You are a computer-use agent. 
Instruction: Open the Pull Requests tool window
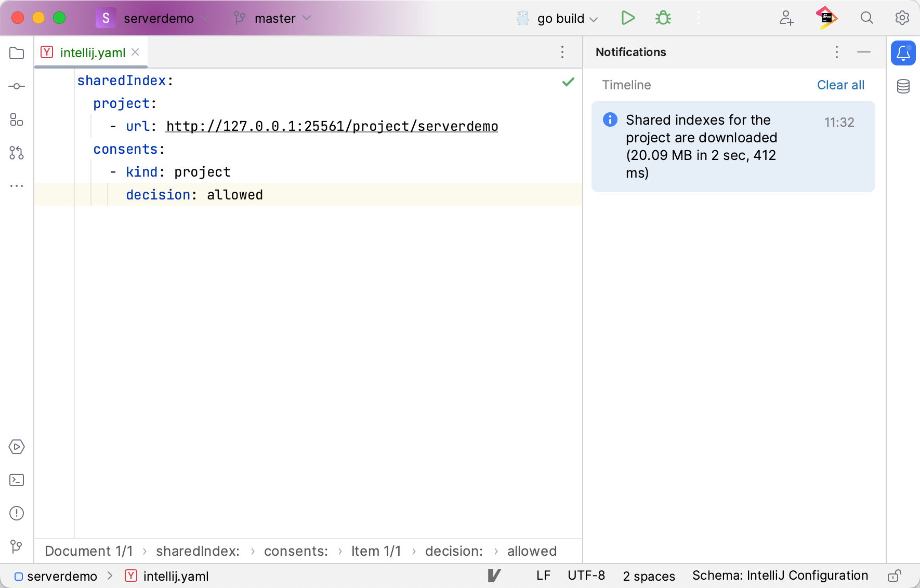point(17,153)
